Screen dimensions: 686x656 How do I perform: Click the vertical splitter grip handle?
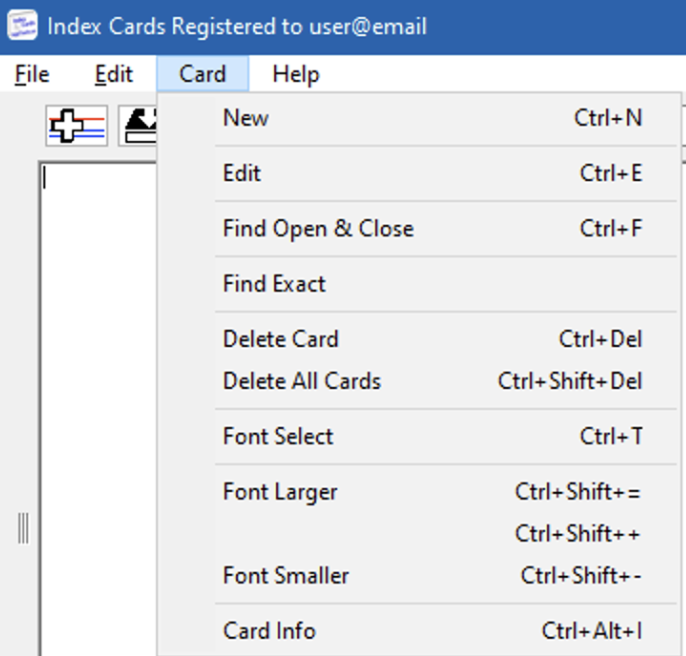(x=23, y=528)
